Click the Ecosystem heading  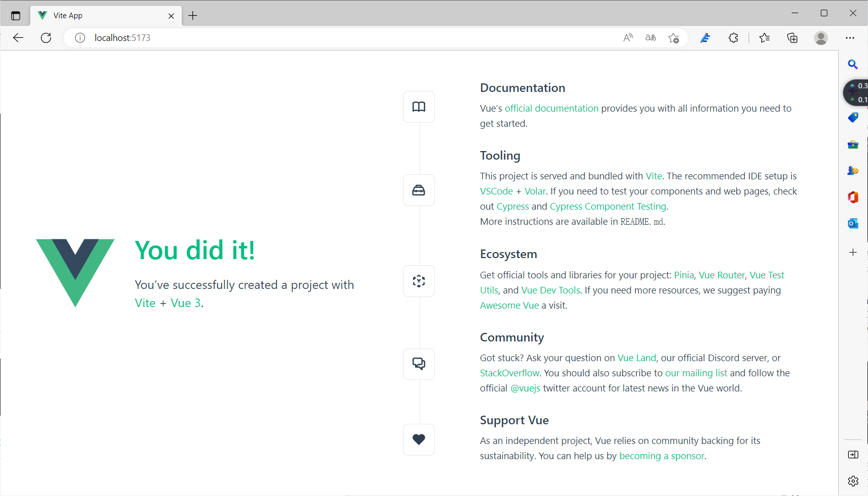[x=508, y=254]
